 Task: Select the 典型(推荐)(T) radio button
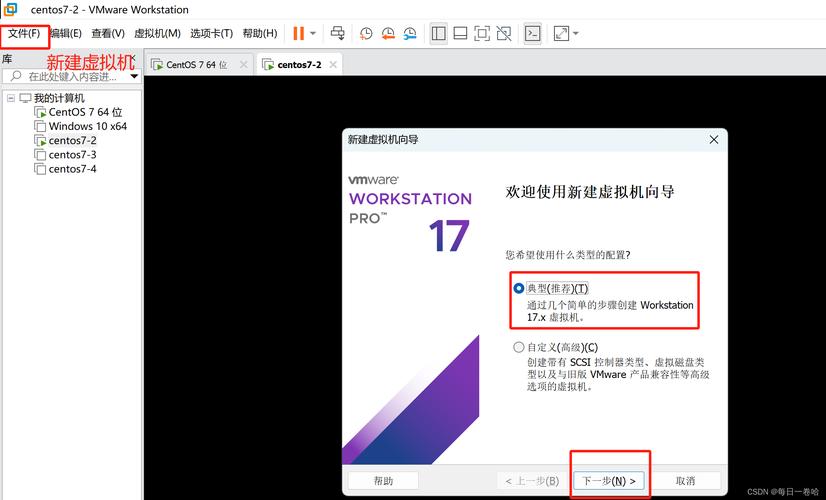coord(519,288)
